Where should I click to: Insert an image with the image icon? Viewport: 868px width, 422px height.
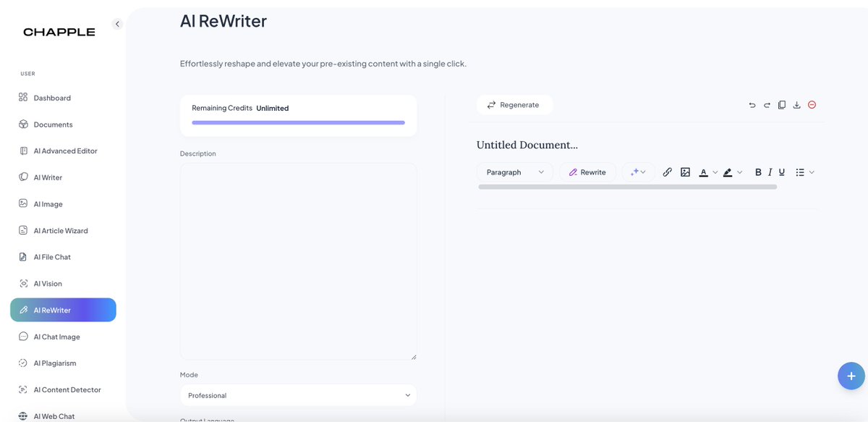click(x=684, y=172)
